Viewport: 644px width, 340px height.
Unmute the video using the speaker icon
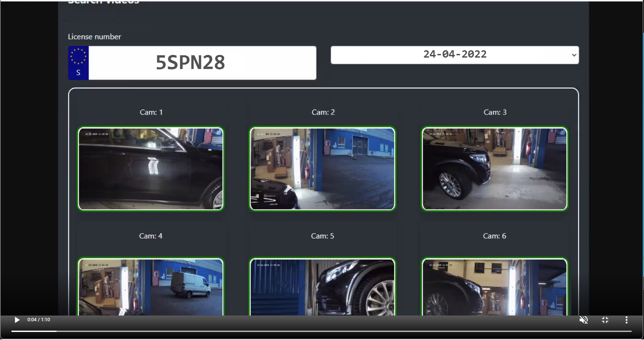[583, 320]
